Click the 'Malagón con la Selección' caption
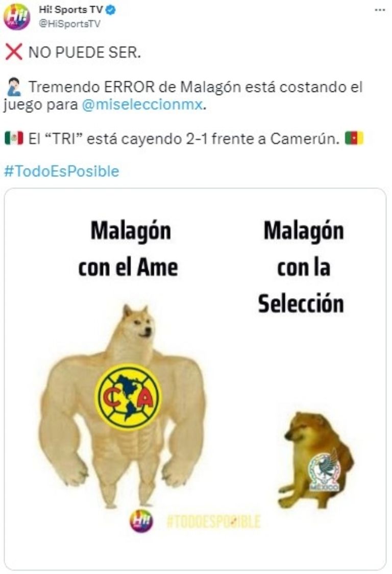This screenshot has height=574, width=392. (x=302, y=267)
